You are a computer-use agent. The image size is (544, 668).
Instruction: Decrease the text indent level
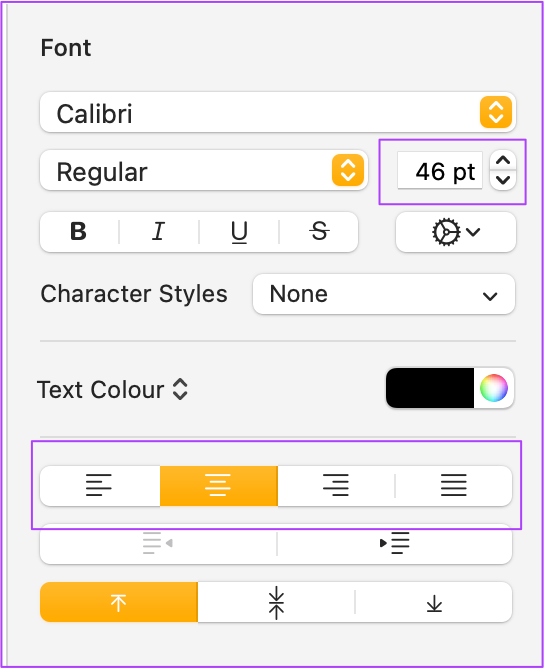pyautogui.click(x=158, y=543)
